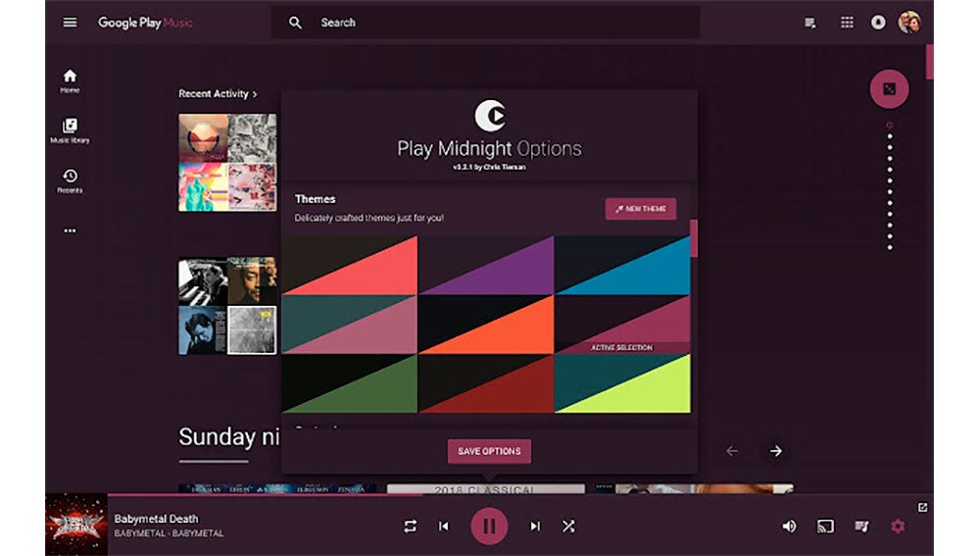
Task: Go to Home in the sidebar
Action: [x=70, y=81]
